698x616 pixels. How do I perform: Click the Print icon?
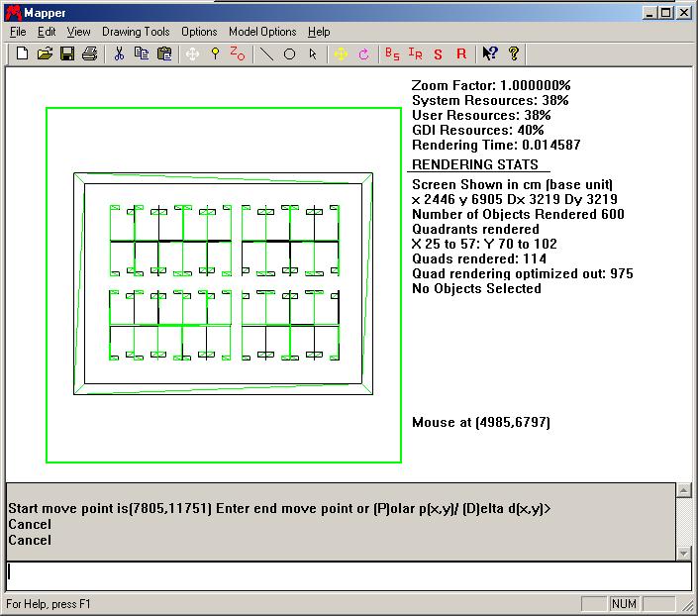[x=90, y=53]
